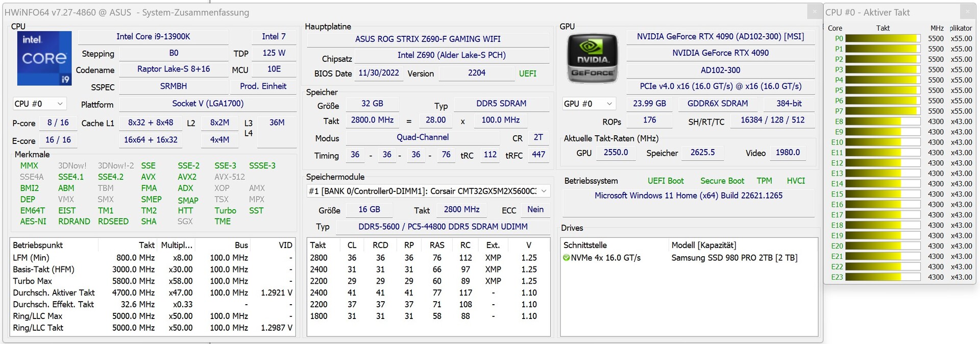Click the P0 core clock bar

(883, 38)
